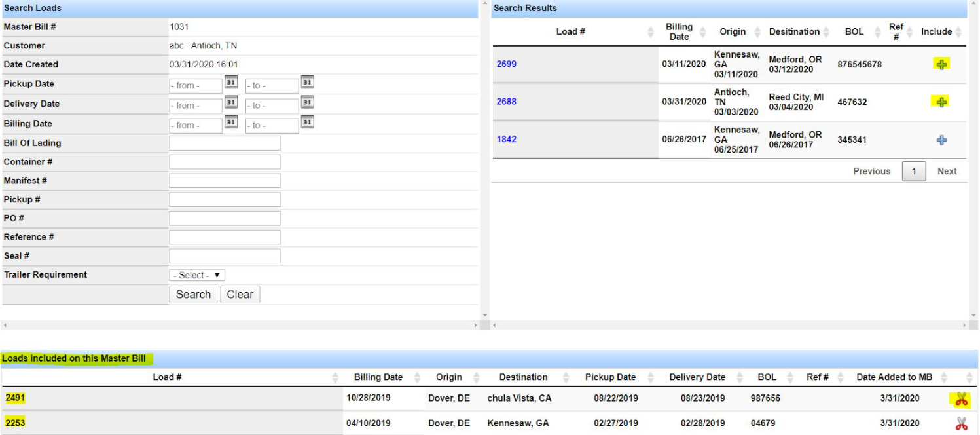Screen dimensions: 980x435
Task: Click the PO # input field
Action: coord(225,218)
